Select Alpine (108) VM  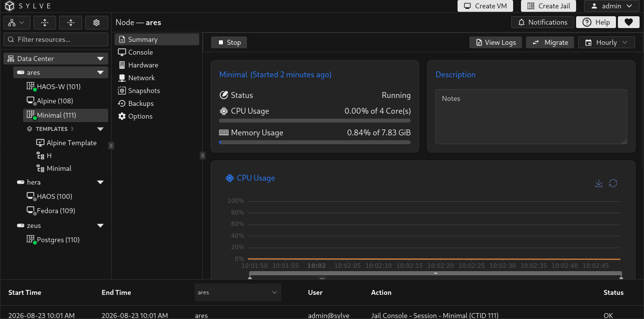coord(65,101)
